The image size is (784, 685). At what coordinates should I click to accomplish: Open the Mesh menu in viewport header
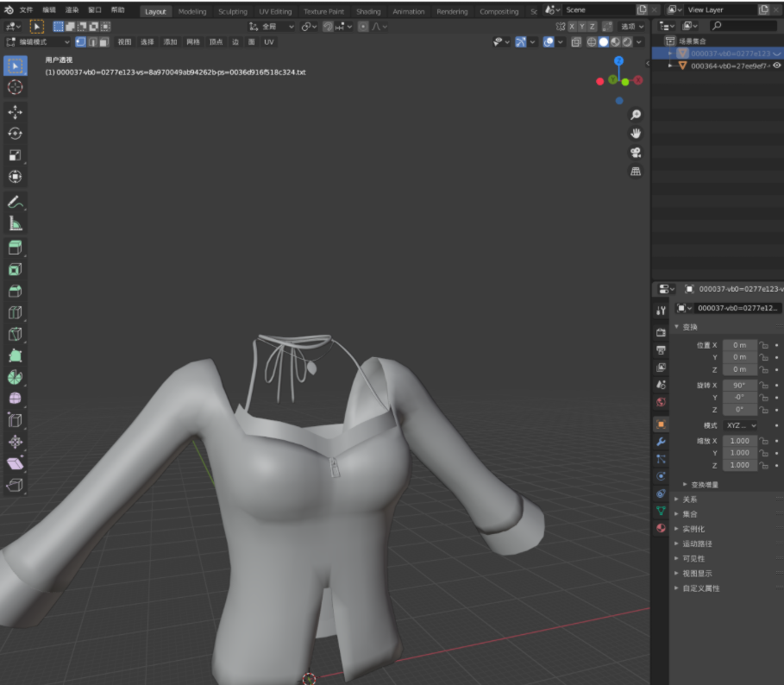pyautogui.click(x=193, y=42)
